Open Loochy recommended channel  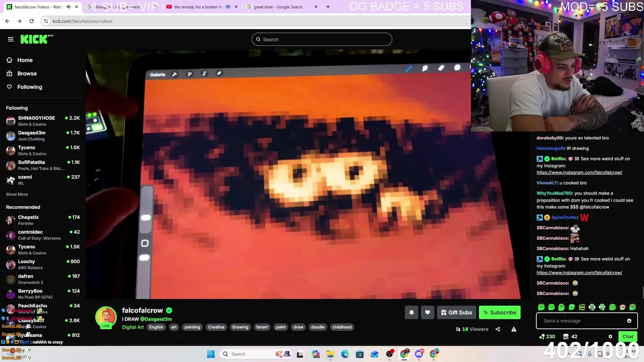[43, 264]
